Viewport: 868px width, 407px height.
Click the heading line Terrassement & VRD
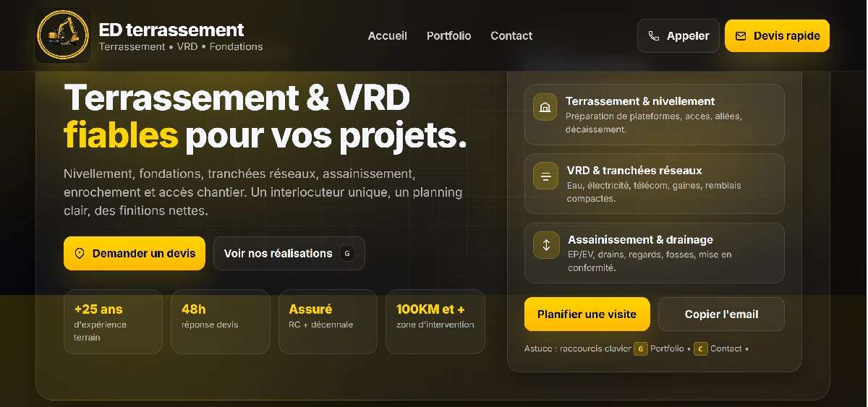(237, 98)
